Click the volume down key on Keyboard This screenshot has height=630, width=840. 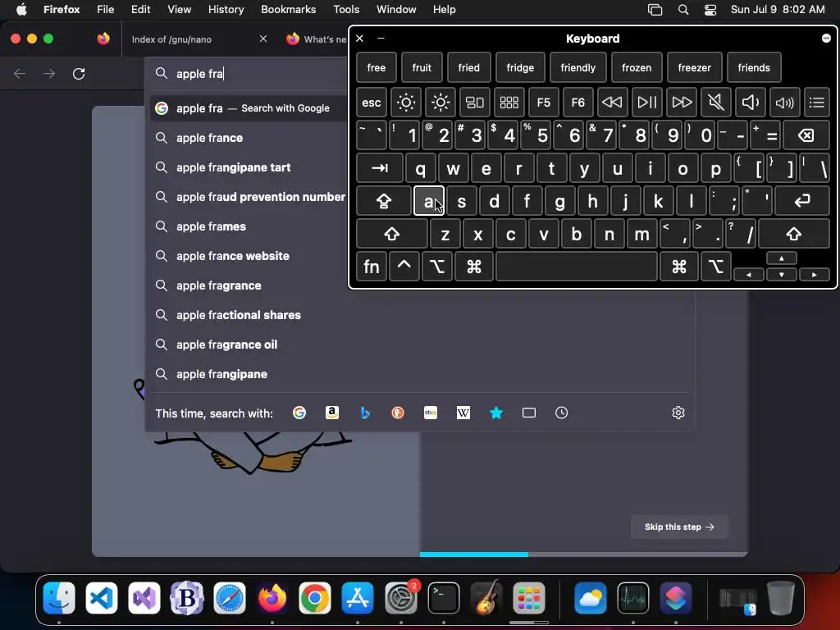[750, 103]
